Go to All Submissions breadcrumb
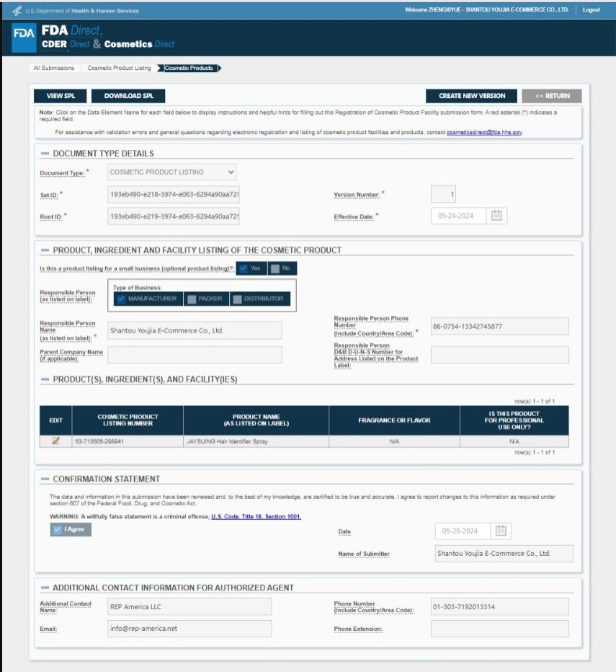 click(53, 68)
